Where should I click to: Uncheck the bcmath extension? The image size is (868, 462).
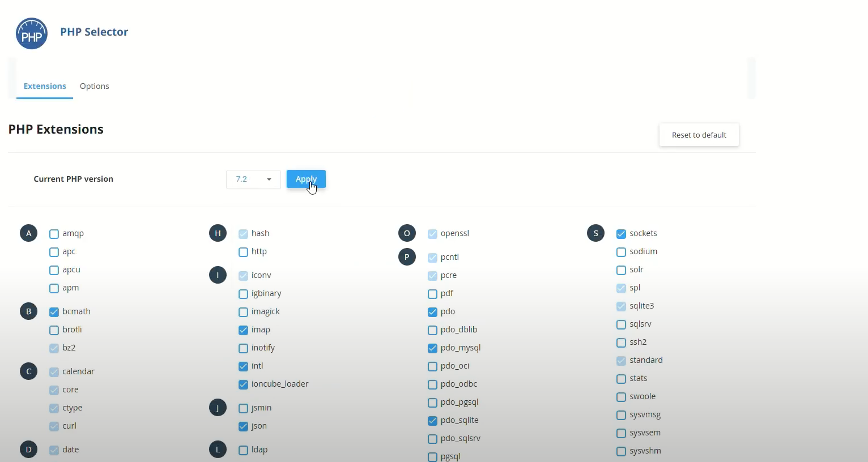pos(54,312)
